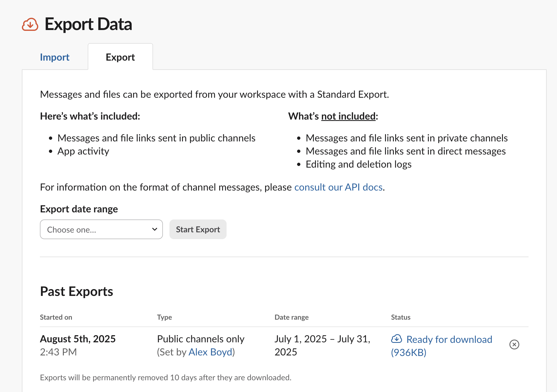Click the Type column header
The width and height of the screenshot is (557, 392).
[x=164, y=317]
